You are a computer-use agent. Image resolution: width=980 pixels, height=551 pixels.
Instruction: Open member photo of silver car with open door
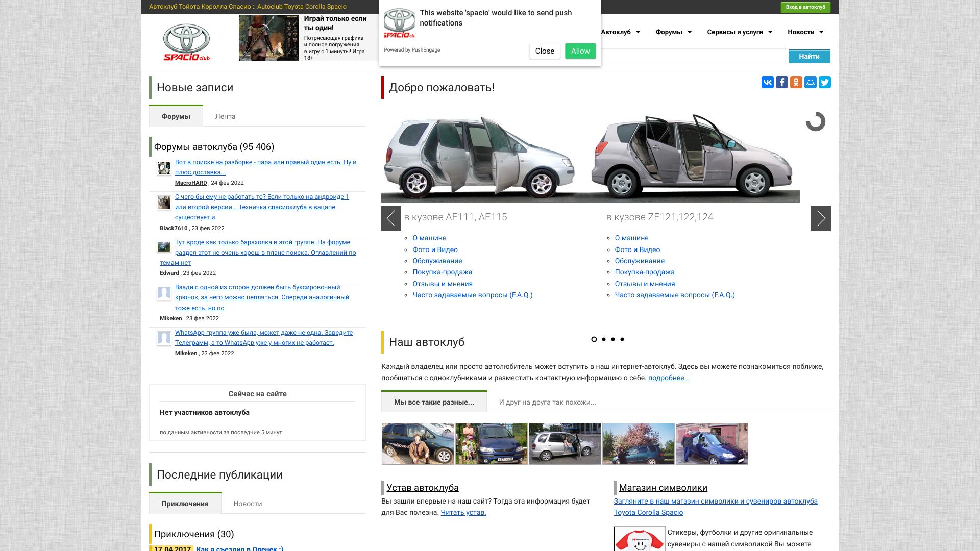tap(565, 444)
